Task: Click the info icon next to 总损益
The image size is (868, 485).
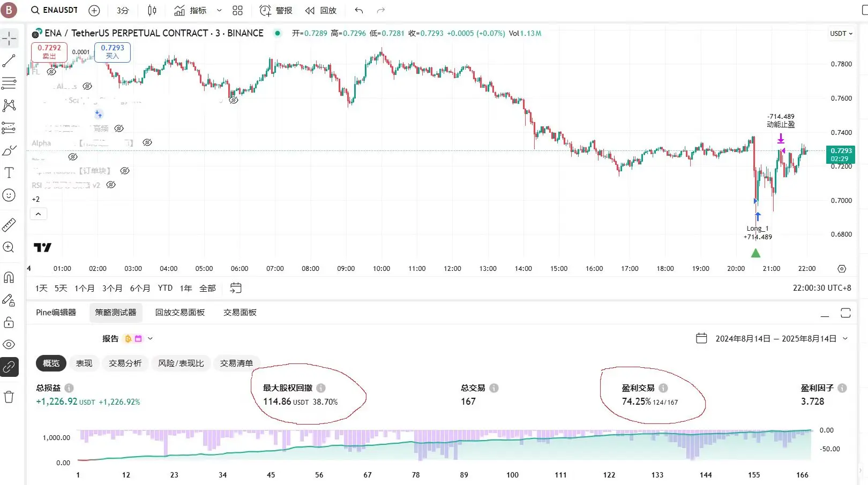Action: (69, 388)
